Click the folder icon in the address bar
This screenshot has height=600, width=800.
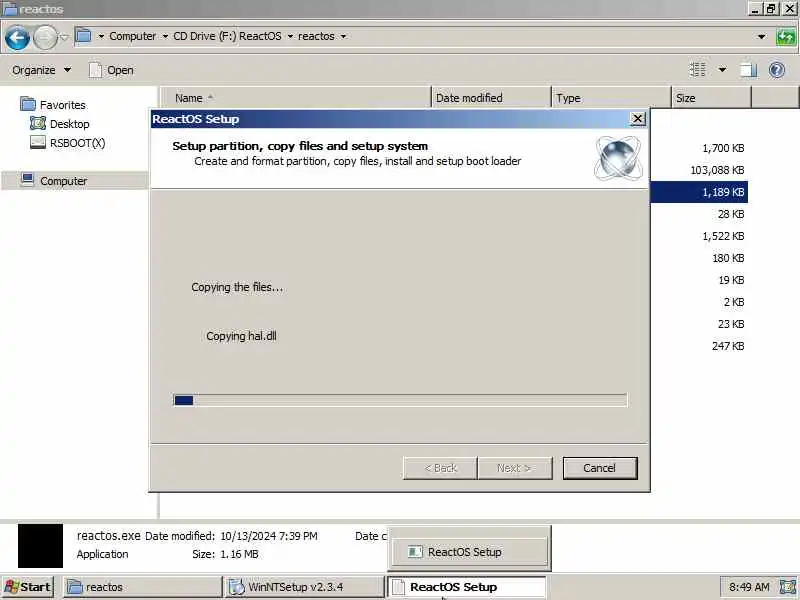click(x=83, y=36)
